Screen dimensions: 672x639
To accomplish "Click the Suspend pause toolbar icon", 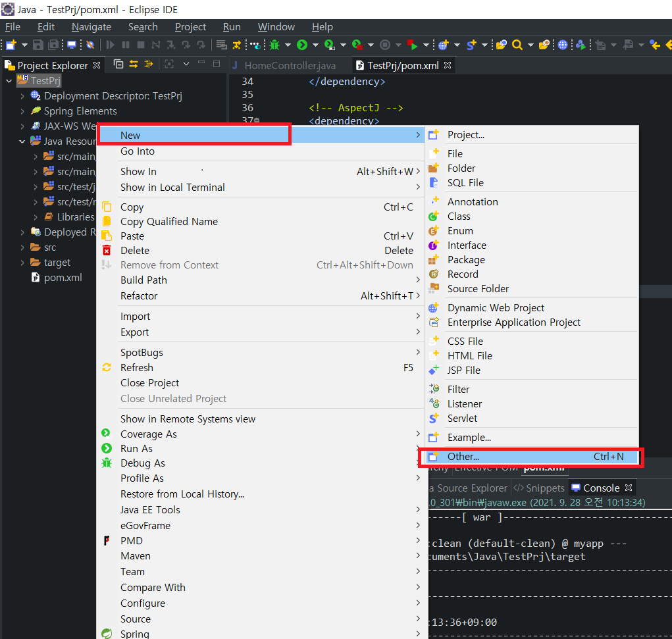I will click(126, 45).
